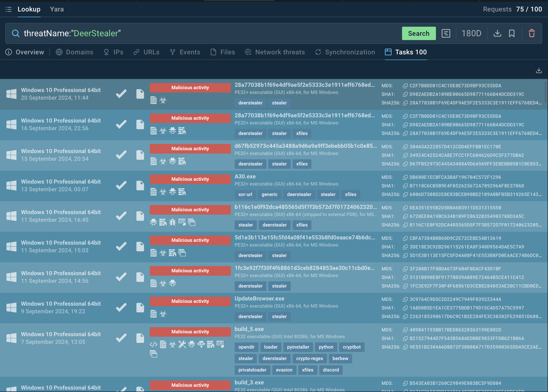Switch to the Yara tab
Image resolution: width=548 pixels, height=392 pixels.
pyautogui.click(x=57, y=9)
